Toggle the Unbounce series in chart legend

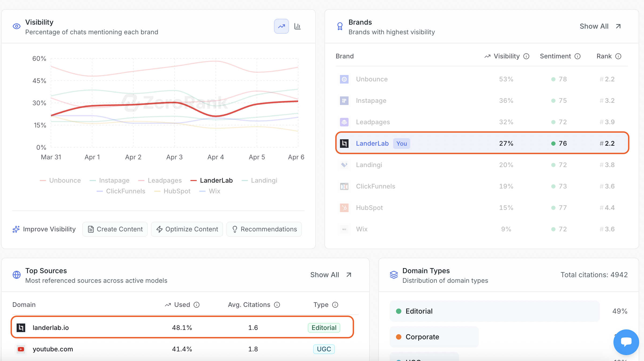60,180
